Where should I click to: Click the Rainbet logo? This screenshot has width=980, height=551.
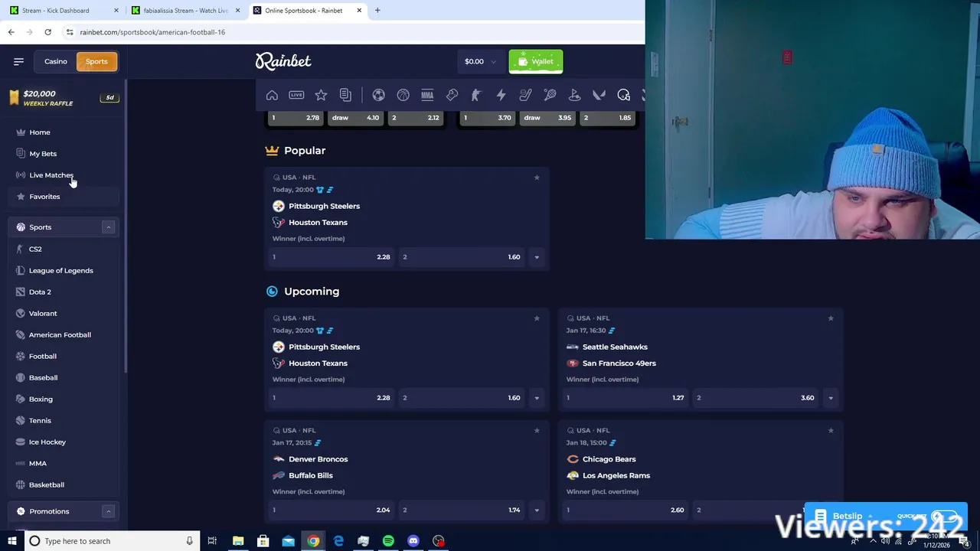pyautogui.click(x=283, y=61)
